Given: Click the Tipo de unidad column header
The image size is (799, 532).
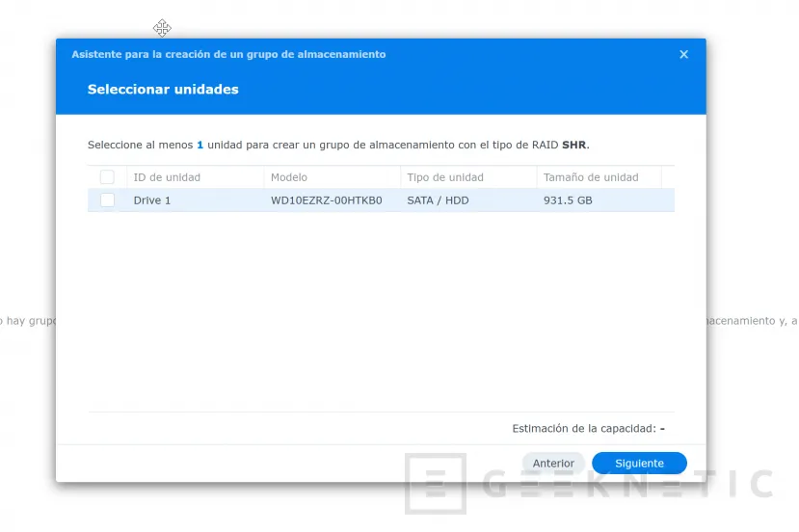Looking at the screenshot, I should coord(445,177).
